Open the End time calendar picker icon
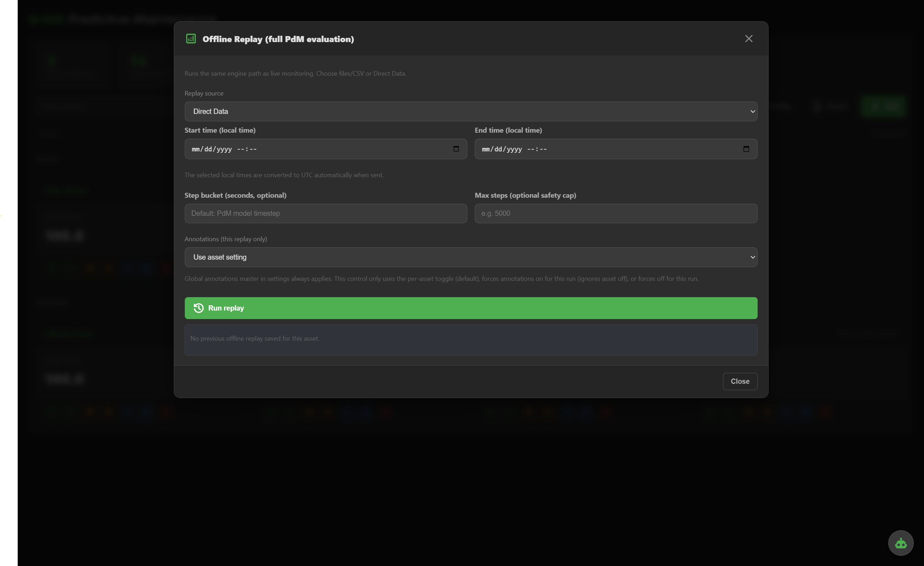 (x=746, y=149)
